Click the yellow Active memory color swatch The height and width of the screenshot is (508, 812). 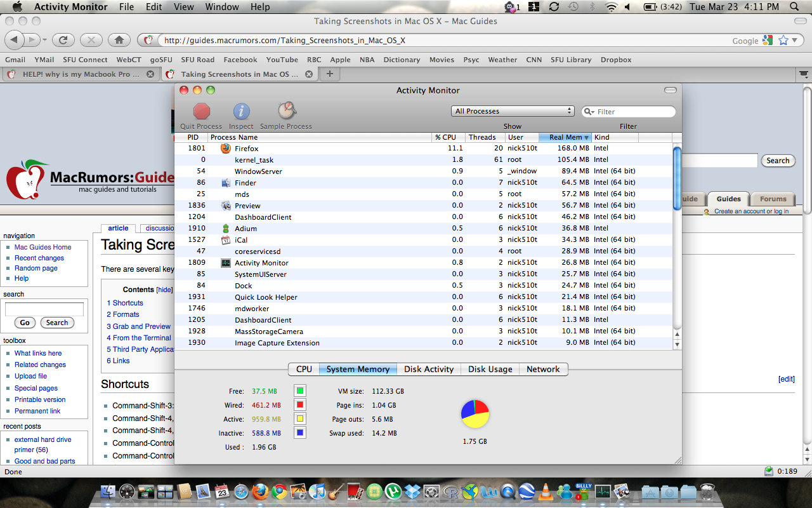click(x=300, y=418)
